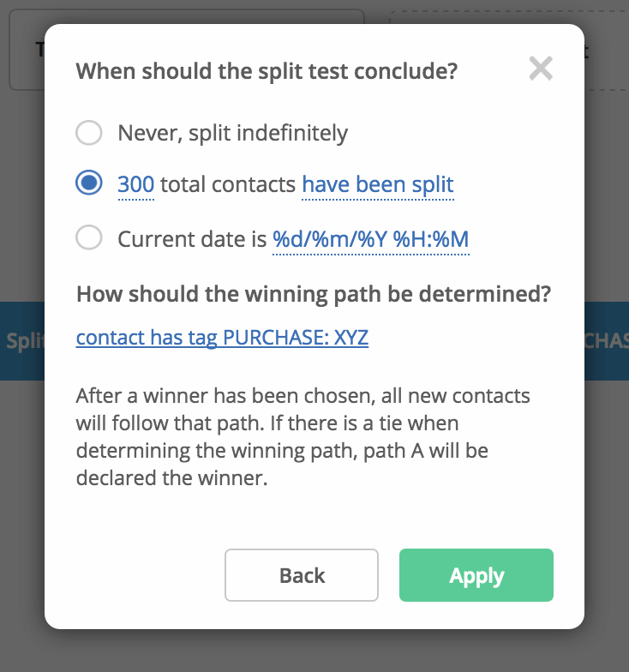The image size is (629, 672).
Task: Apply the split test settings
Action: [476, 575]
